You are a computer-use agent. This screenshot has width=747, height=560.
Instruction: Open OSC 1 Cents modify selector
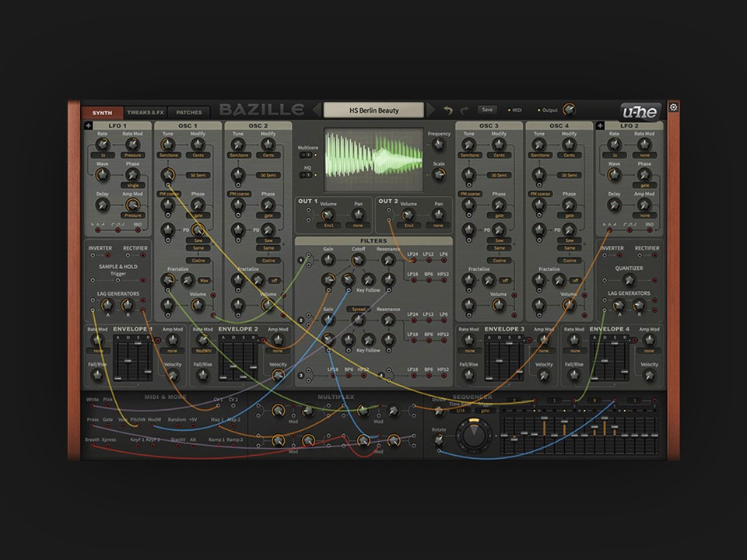coord(198,156)
